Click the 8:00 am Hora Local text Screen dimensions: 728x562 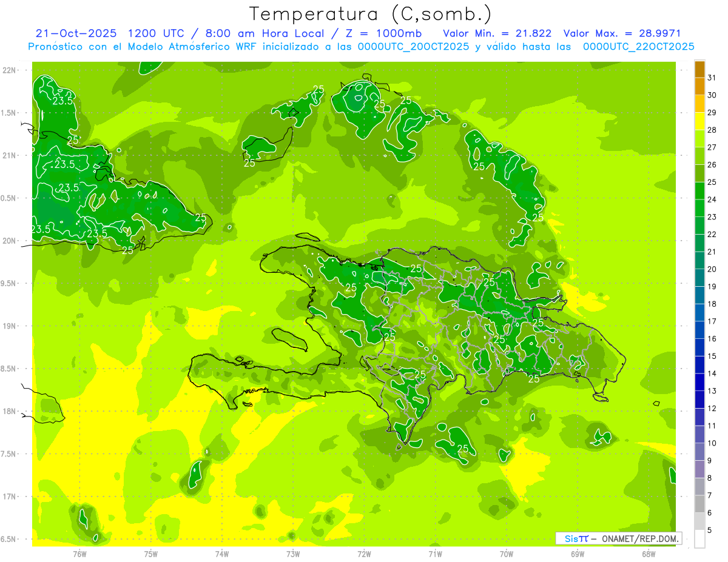pos(255,33)
